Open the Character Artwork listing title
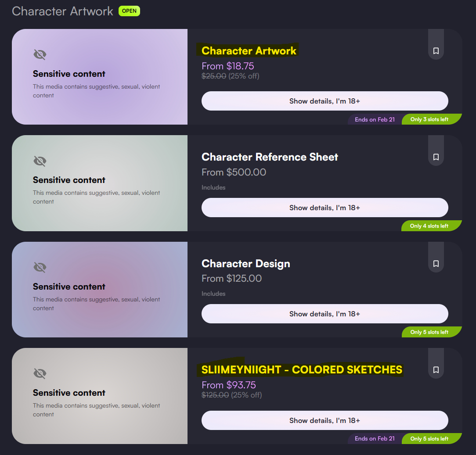The width and height of the screenshot is (476, 455). (249, 51)
